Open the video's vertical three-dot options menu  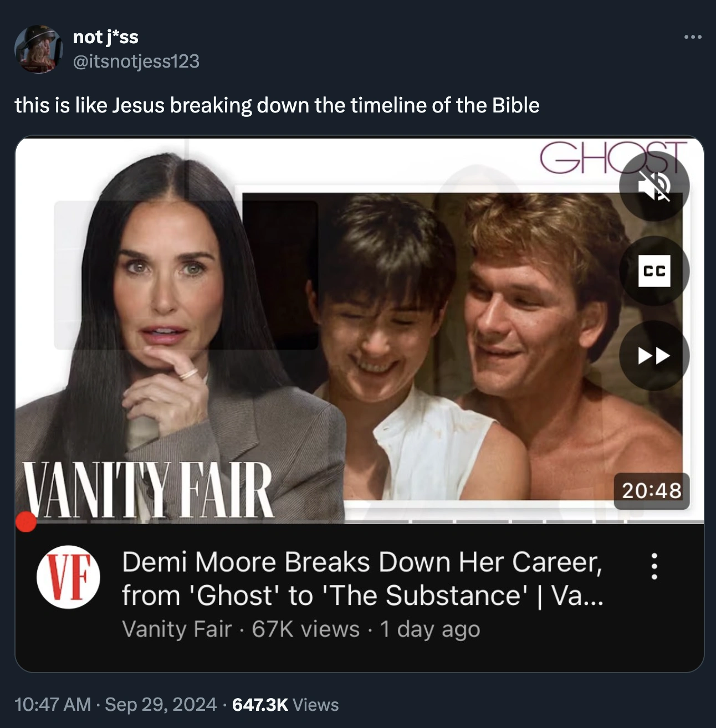click(654, 566)
